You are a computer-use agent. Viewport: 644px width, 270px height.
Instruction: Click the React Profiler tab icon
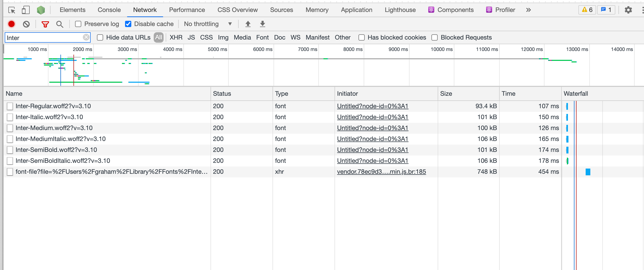click(489, 10)
